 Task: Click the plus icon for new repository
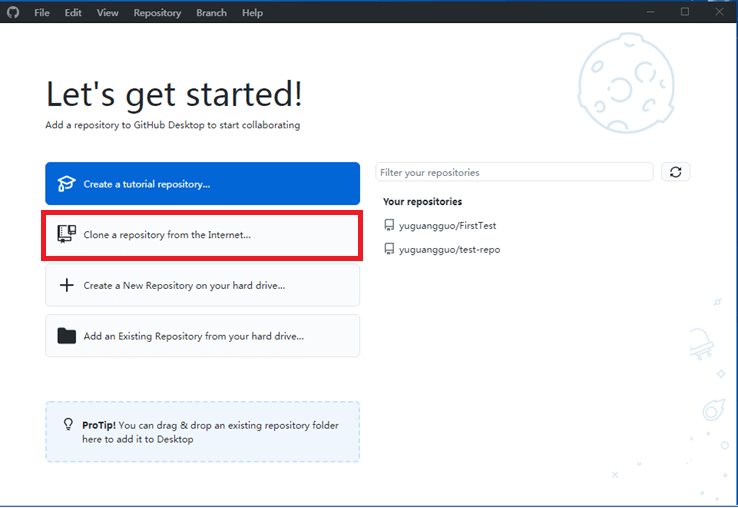tap(66, 285)
